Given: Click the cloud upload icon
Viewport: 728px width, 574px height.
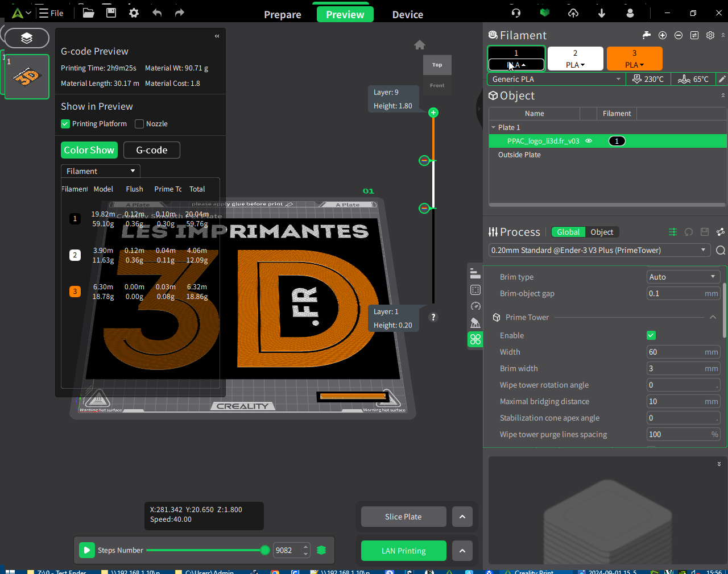Looking at the screenshot, I should (x=573, y=13).
